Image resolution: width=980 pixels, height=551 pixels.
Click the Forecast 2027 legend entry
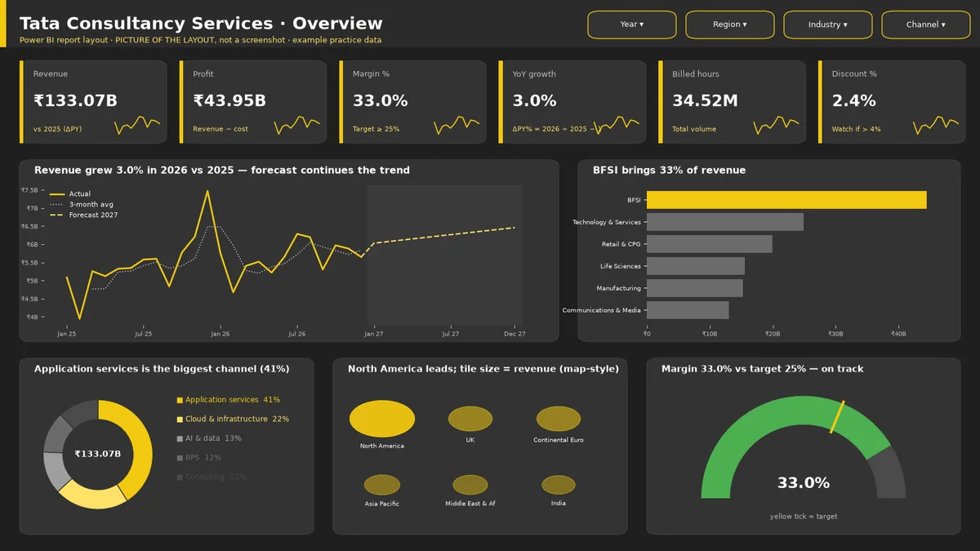tap(84, 215)
